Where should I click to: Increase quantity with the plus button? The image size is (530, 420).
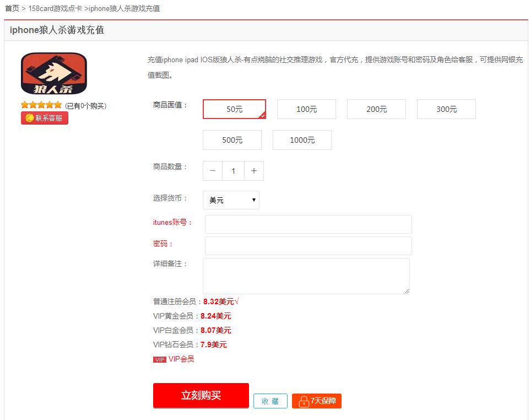click(254, 171)
